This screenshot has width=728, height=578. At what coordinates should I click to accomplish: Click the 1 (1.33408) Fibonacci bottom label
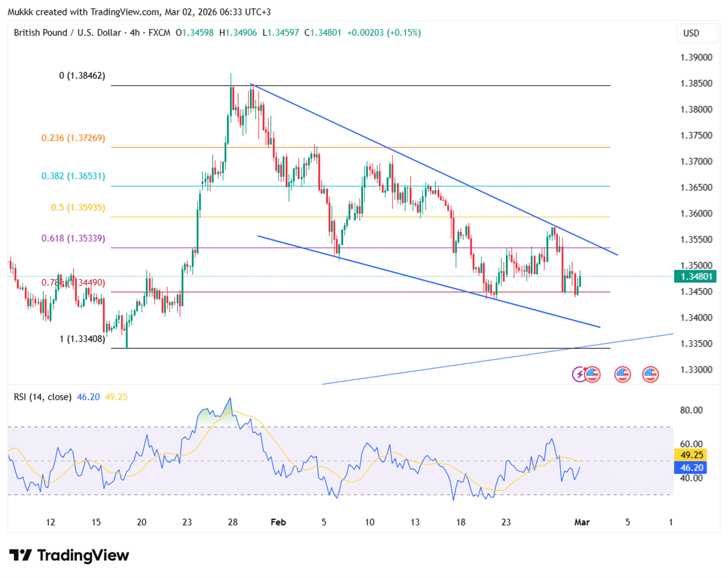point(82,339)
